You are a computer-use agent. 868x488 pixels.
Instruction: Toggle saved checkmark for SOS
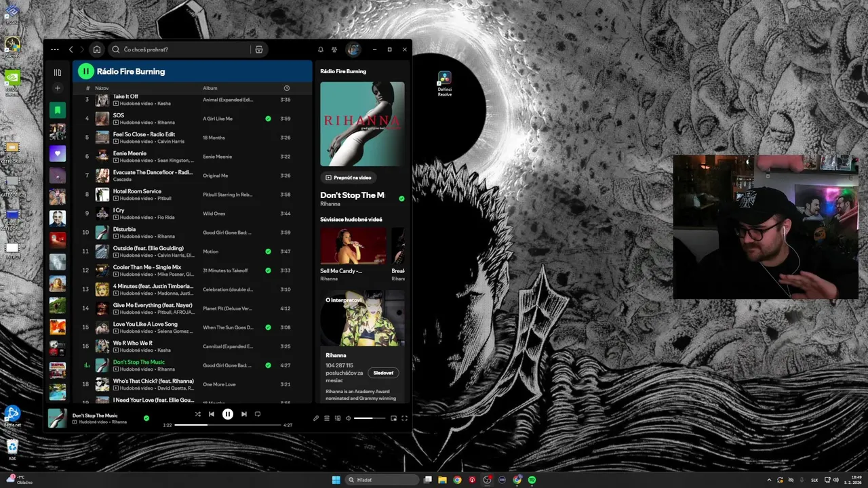tap(268, 119)
